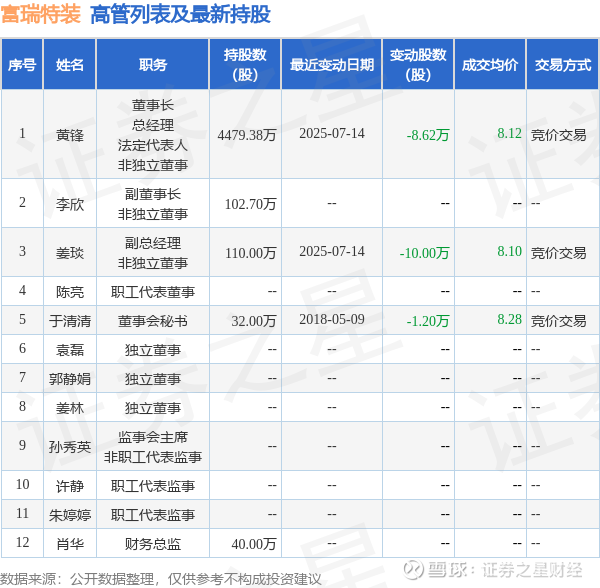Click the date 2025-07-14 in 黄锋 row
This screenshot has height=588, width=600.
[332, 133]
